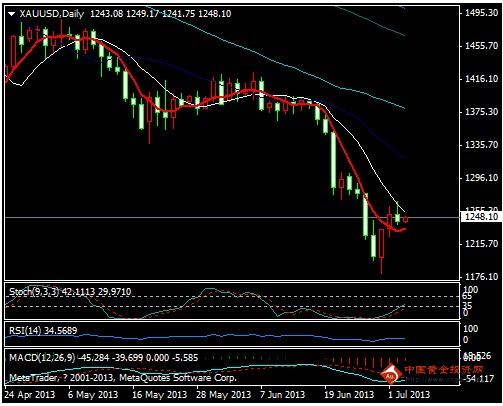This screenshot has width=503, height=406.
Task: Click the 24 Apr 2013 date marker
Action: click(x=30, y=395)
